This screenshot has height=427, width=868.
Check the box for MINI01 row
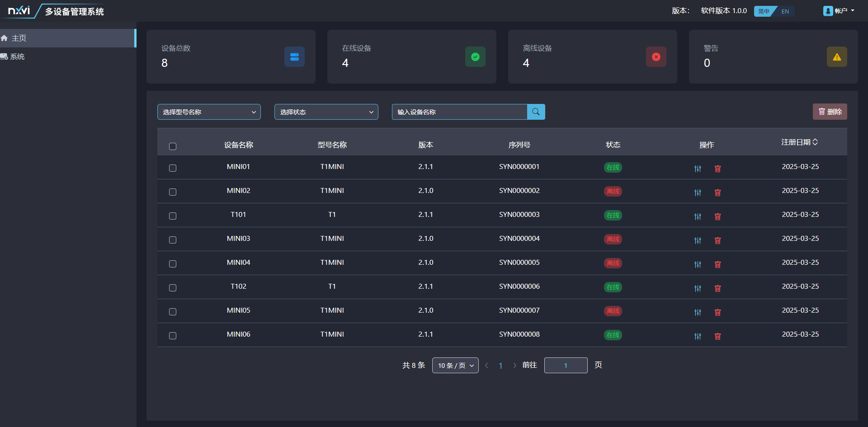(173, 168)
